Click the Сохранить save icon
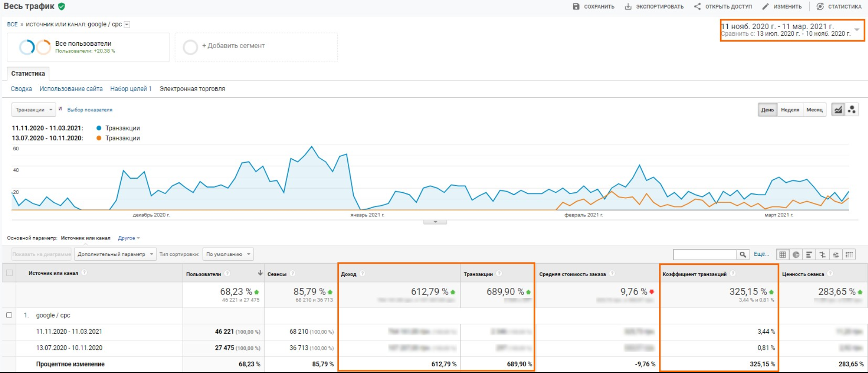Image resolution: width=868 pixels, height=373 pixels. (576, 7)
